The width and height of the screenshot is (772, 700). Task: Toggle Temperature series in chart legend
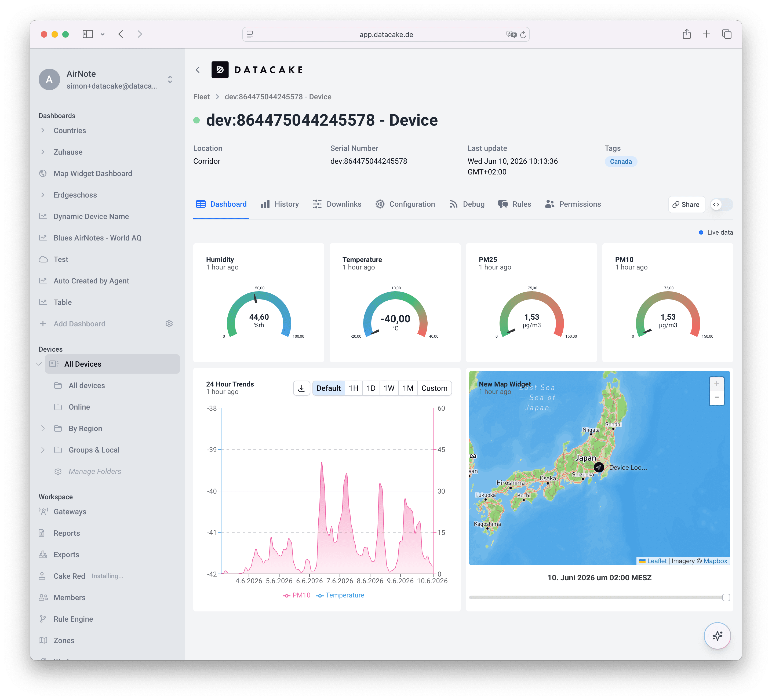point(340,595)
